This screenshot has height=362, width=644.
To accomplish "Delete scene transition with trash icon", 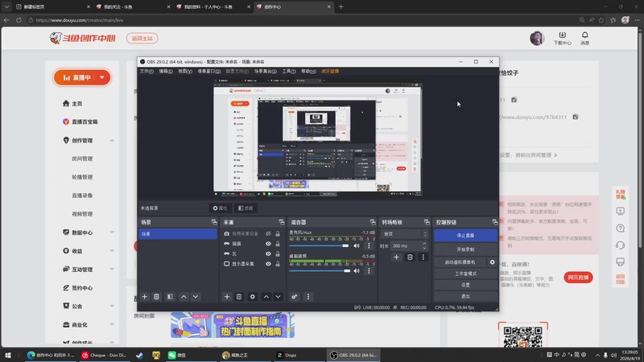I will (x=410, y=257).
